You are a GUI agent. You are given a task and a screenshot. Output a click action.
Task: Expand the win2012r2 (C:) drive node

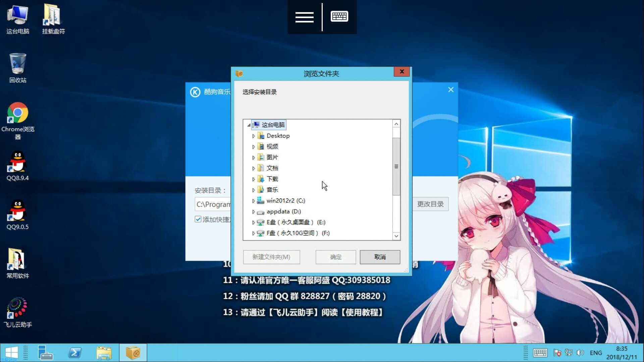point(254,201)
